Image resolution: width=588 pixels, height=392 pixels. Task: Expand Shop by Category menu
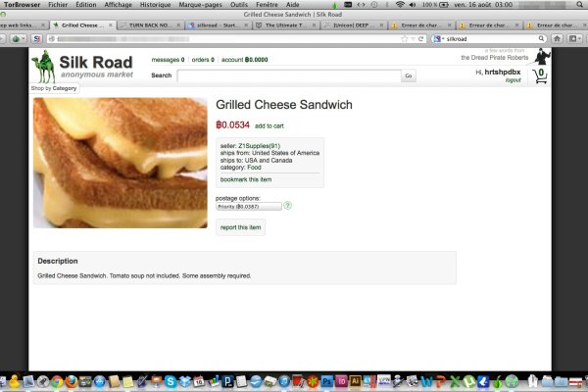pyautogui.click(x=54, y=88)
